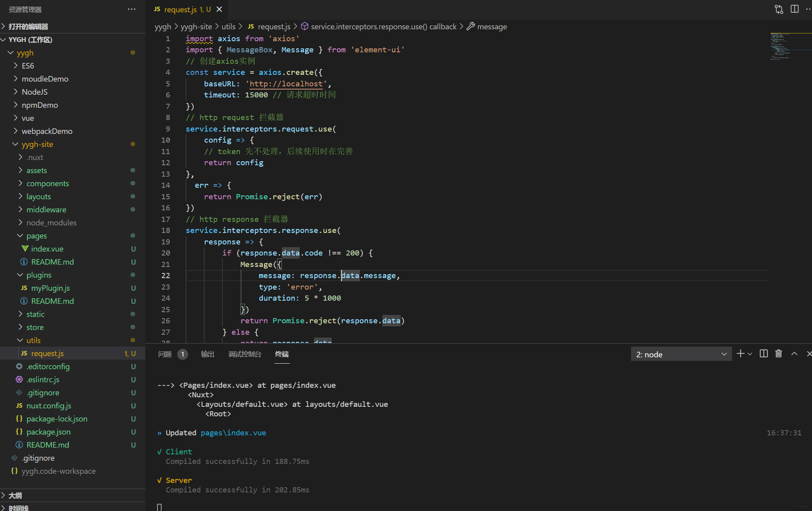Select the '2: node' terminal dropdown
The height and width of the screenshot is (511, 812).
[681, 354]
